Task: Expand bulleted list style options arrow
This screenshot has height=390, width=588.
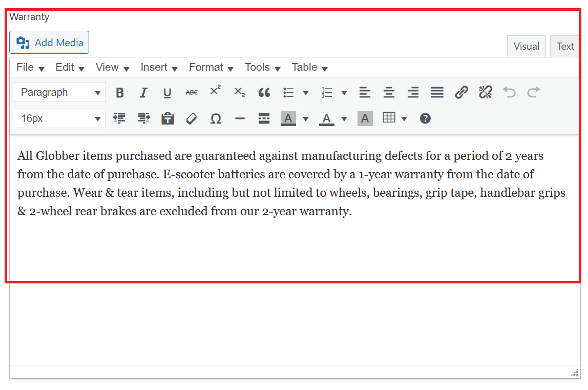Action: (306, 93)
